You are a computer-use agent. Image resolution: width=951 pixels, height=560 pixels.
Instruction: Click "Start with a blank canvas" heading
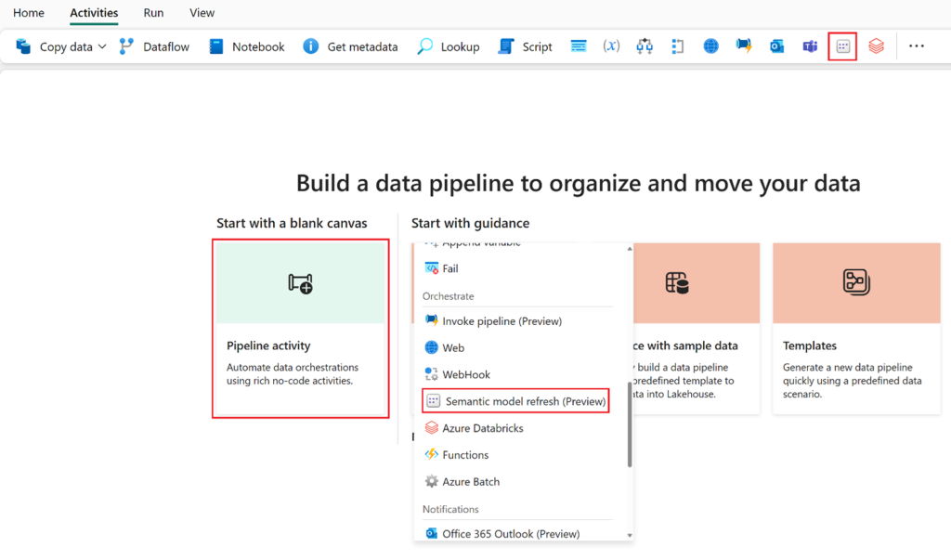[x=292, y=223]
